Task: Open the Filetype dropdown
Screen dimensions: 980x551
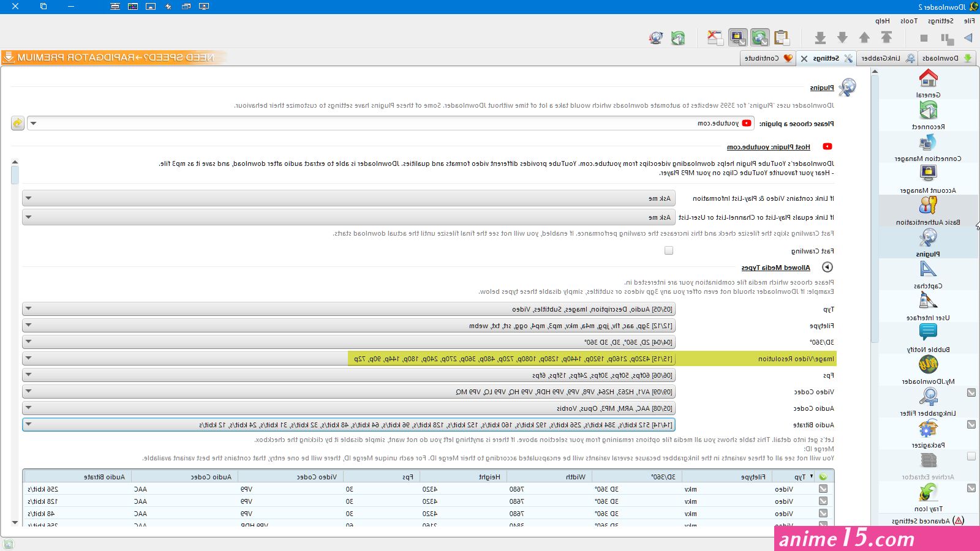Action: (x=349, y=326)
